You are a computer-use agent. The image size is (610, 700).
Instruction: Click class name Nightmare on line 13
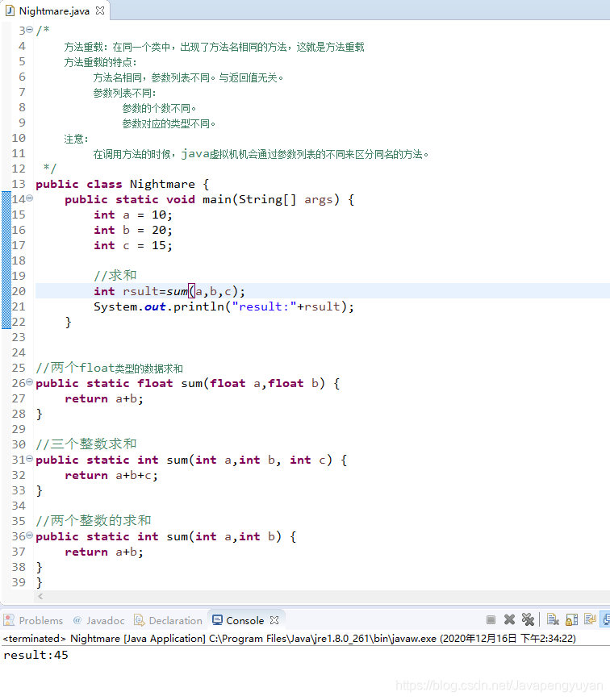(162, 185)
